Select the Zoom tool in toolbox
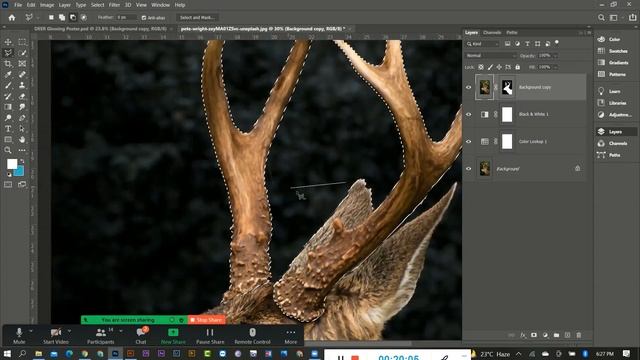Image resolution: width=640 pixels, height=360 pixels. tap(8, 150)
